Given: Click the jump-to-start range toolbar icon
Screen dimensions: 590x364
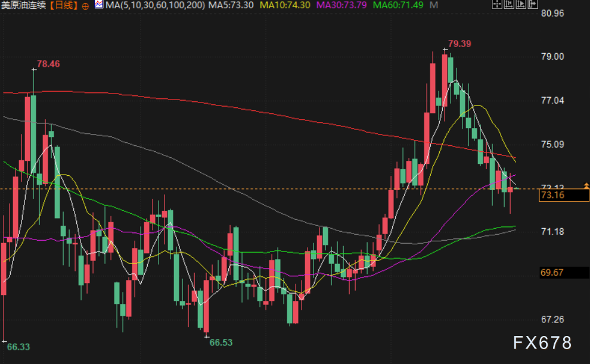Looking at the screenshot, I should click(x=509, y=4).
